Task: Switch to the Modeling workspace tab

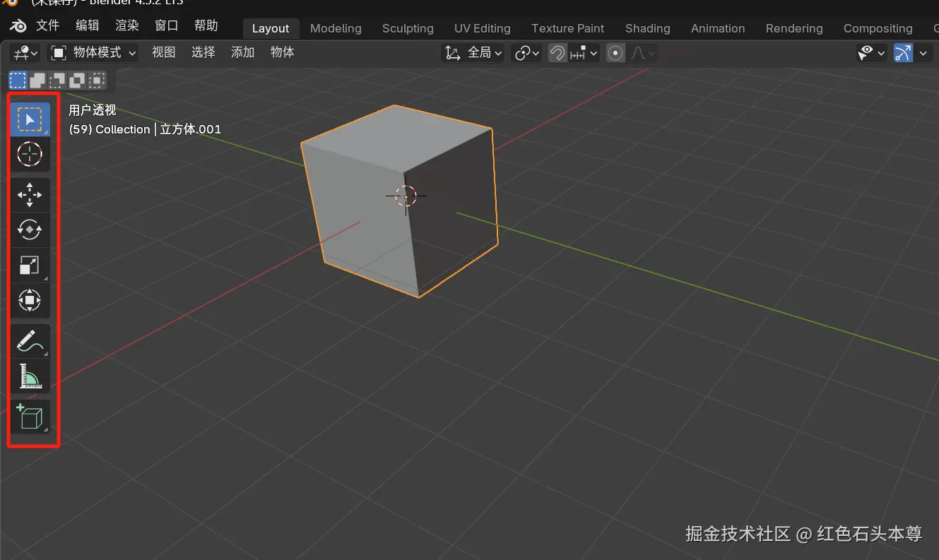Action: [x=336, y=29]
